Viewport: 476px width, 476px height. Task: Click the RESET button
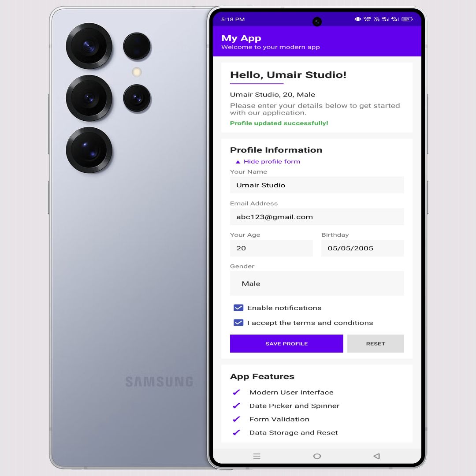click(376, 344)
